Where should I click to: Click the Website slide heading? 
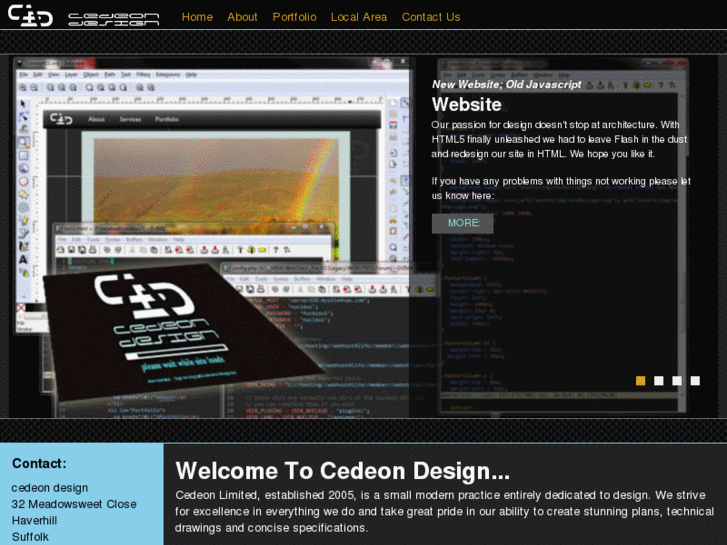click(x=466, y=104)
